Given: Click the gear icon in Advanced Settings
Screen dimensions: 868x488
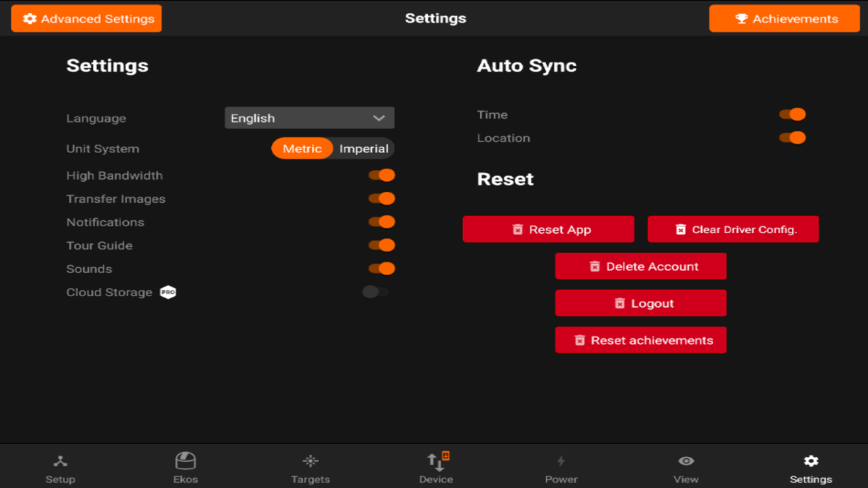Looking at the screenshot, I should coord(30,19).
